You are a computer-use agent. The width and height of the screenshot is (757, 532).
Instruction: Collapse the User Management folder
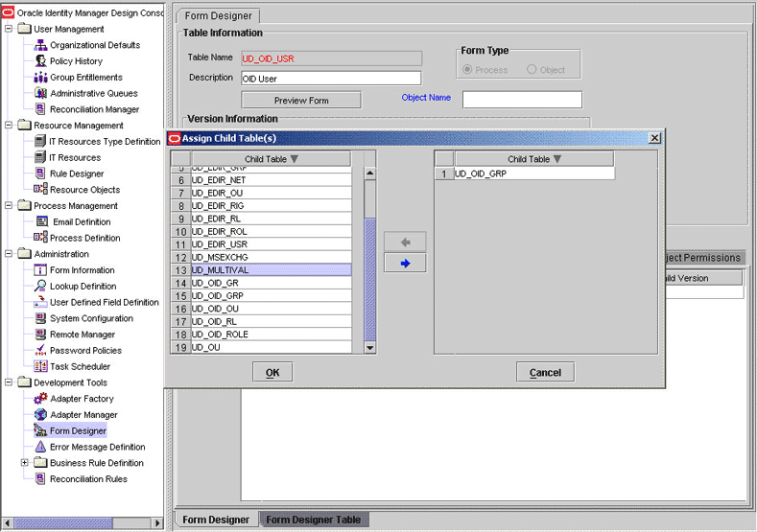[9, 29]
